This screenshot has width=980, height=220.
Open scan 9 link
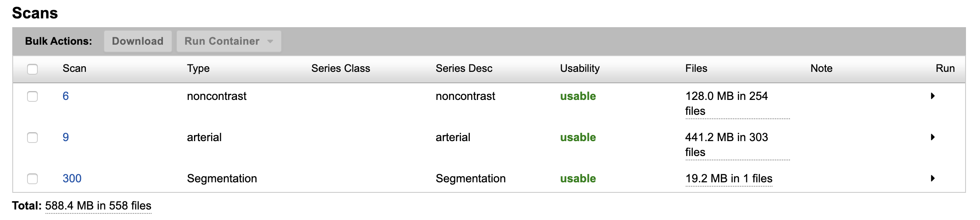point(66,137)
